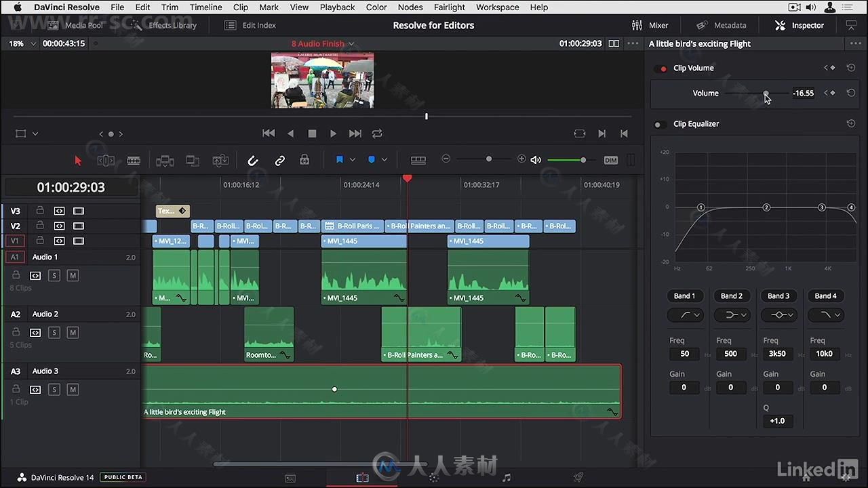The height and width of the screenshot is (488, 868).
Task: Play the timeline forward
Action: coord(333,134)
